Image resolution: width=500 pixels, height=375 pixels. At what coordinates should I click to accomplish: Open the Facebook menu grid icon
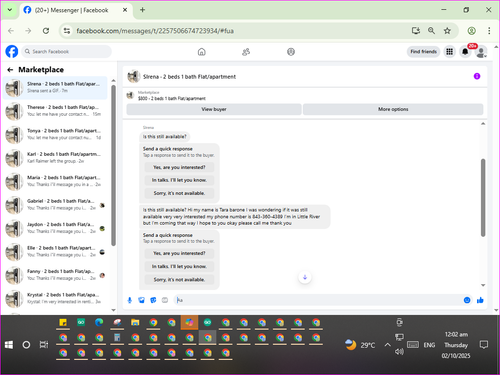click(450, 52)
